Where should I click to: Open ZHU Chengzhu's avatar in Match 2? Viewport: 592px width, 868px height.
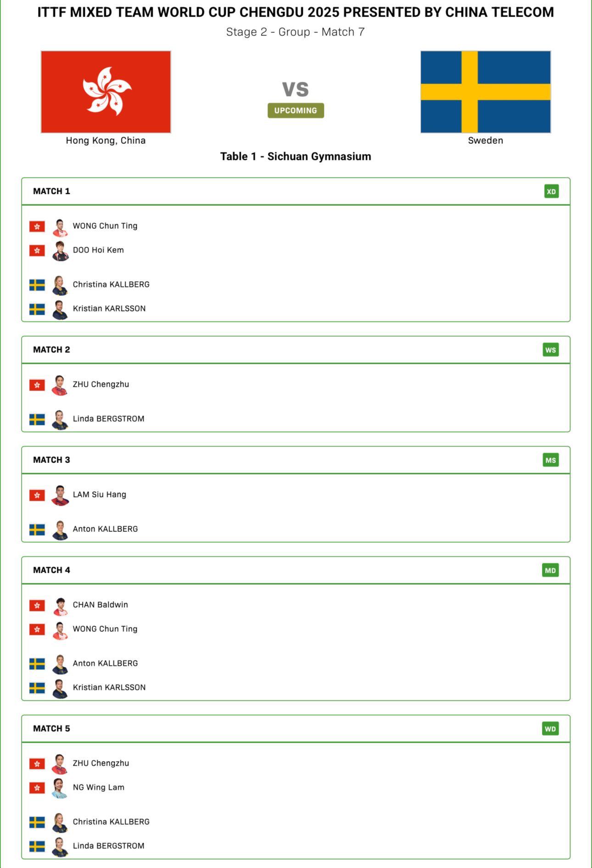[60, 385]
